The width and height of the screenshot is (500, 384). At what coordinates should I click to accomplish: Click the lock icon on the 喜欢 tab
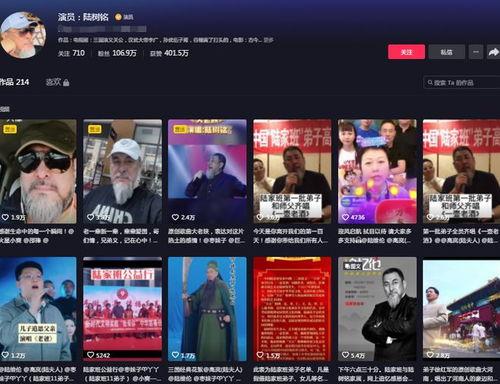(66, 82)
